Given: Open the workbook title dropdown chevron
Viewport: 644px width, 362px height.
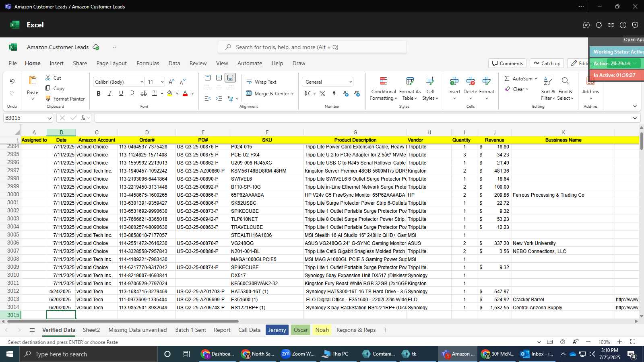Looking at the screenshot, I should pyautogui.click(x=114, y=47).
